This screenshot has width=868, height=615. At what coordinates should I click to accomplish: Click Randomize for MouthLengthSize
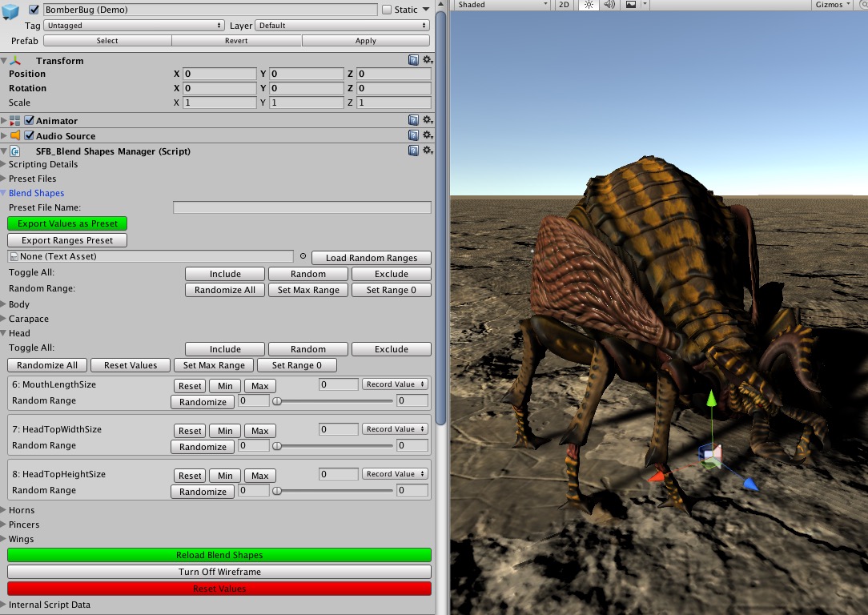203,402
